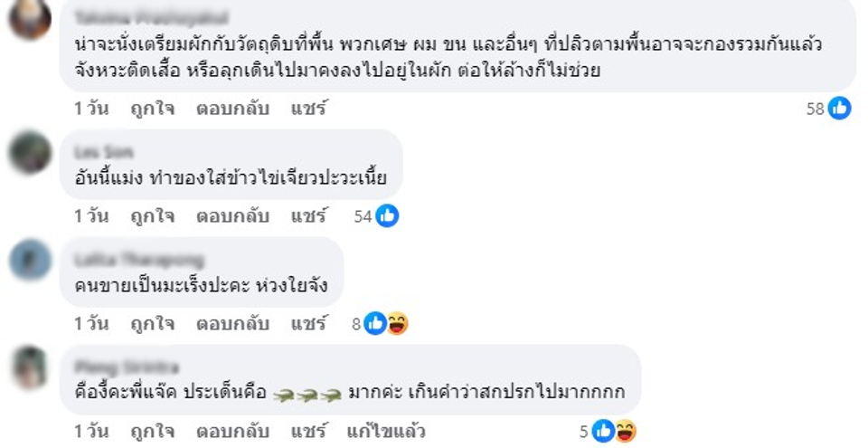Click the thumbs-up icon beside count 5
This screenshot has width=868, height=448.
[603, 431]
